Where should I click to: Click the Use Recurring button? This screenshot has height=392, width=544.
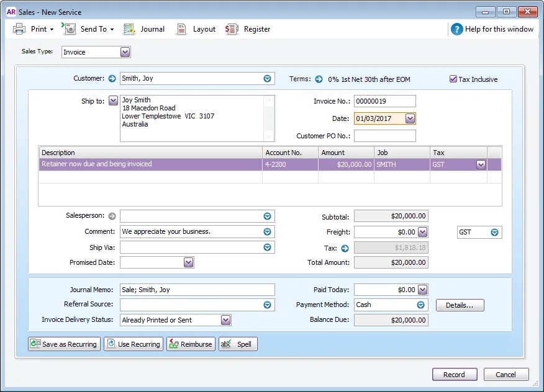click(x=134, y=344)
